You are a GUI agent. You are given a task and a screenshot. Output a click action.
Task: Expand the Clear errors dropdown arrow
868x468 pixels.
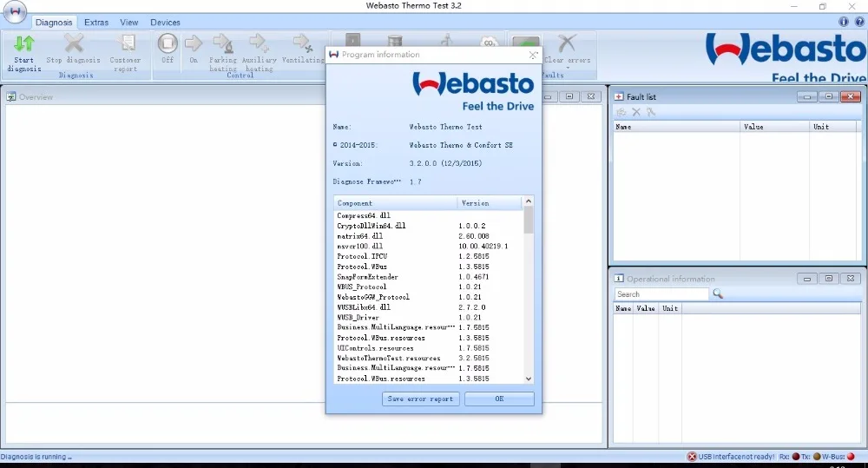pyautogui.click(x=567, y=68)
